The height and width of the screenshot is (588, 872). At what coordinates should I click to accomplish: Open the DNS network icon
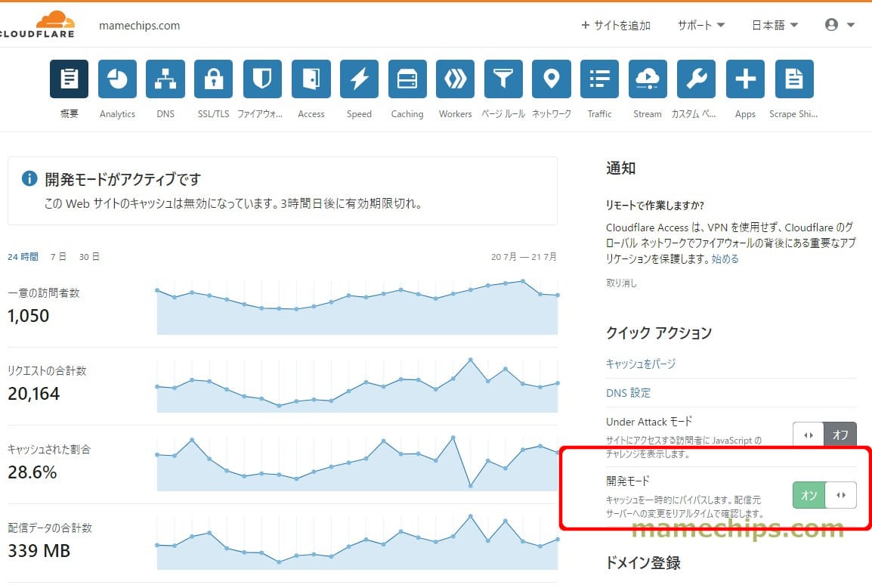click(165, 79)
